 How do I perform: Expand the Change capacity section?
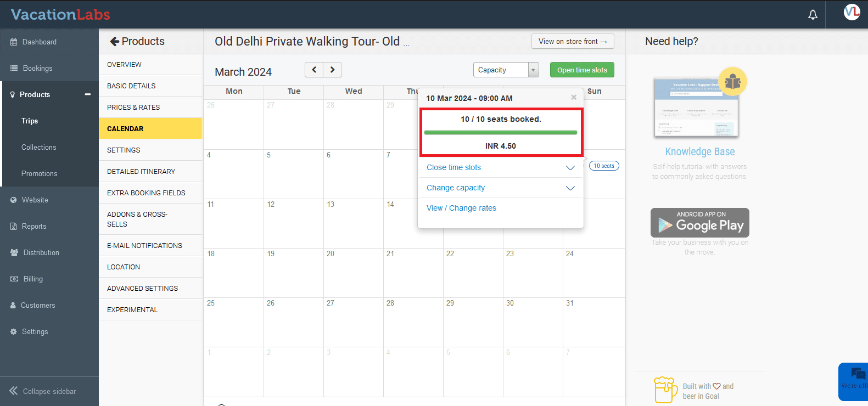coord(570,188)
